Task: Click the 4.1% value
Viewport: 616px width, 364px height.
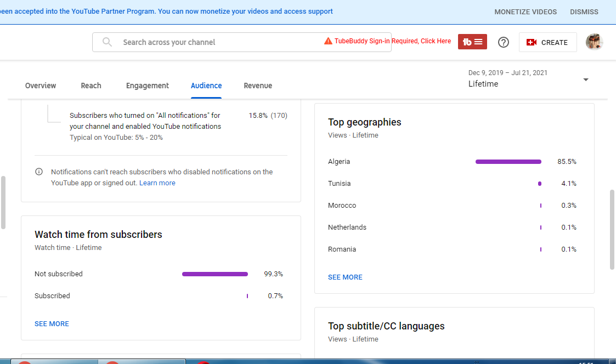Action: coord(569,184)
